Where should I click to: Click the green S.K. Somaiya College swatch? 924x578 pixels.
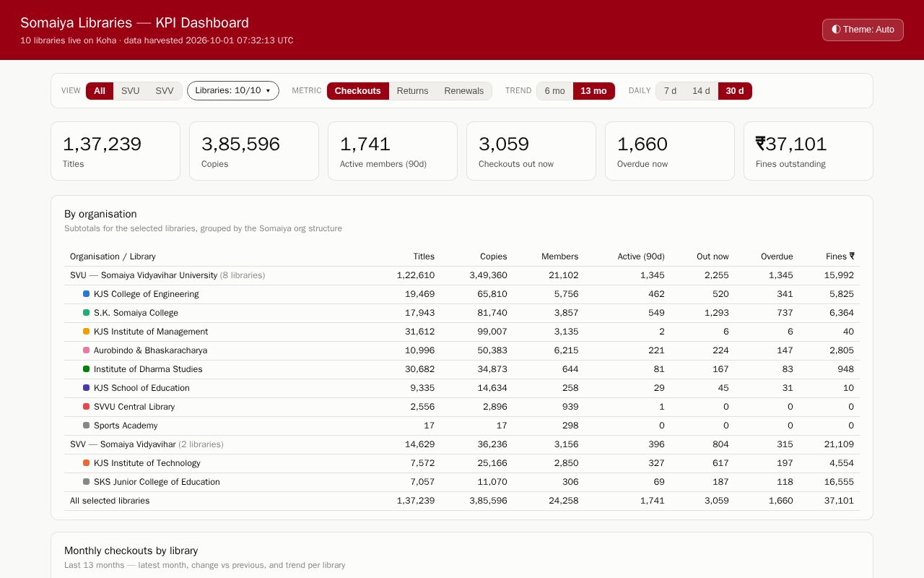click(x=87, y=313)
